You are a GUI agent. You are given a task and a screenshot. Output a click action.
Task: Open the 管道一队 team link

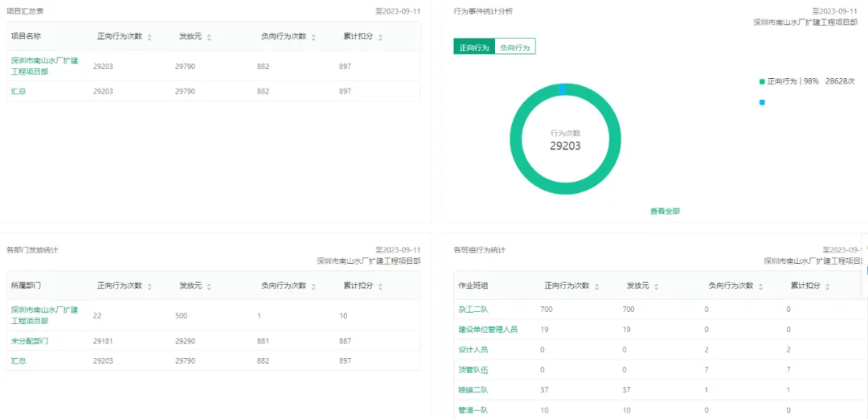pos(473,410)
